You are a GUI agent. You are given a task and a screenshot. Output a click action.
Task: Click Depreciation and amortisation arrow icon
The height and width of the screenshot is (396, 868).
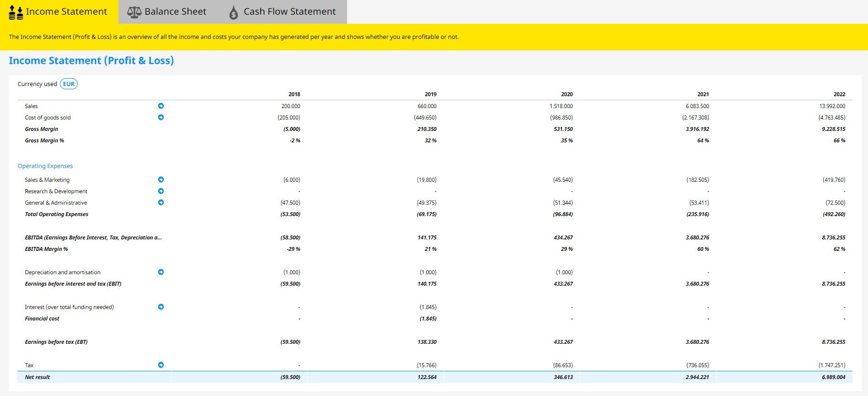tap(161, 272)
